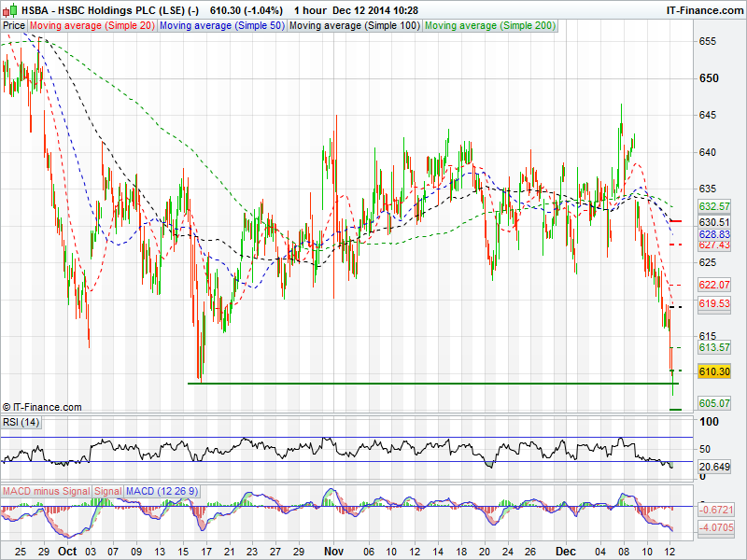Select the -4.0705 MACD value tag
The width and height of the screenshot is (747, 560).
click(x=713, y=526)
